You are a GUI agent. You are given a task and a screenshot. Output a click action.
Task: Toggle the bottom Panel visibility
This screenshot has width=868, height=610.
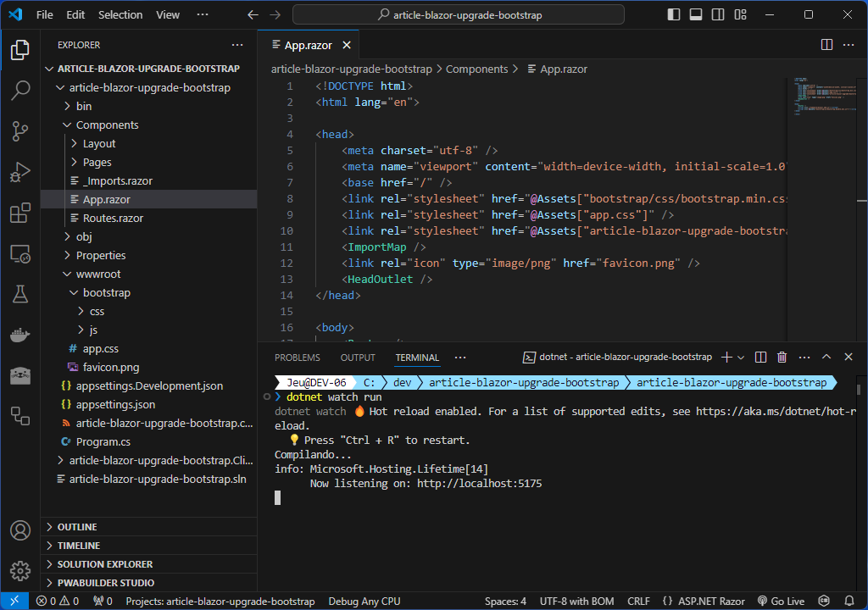[x=696, y=15]
